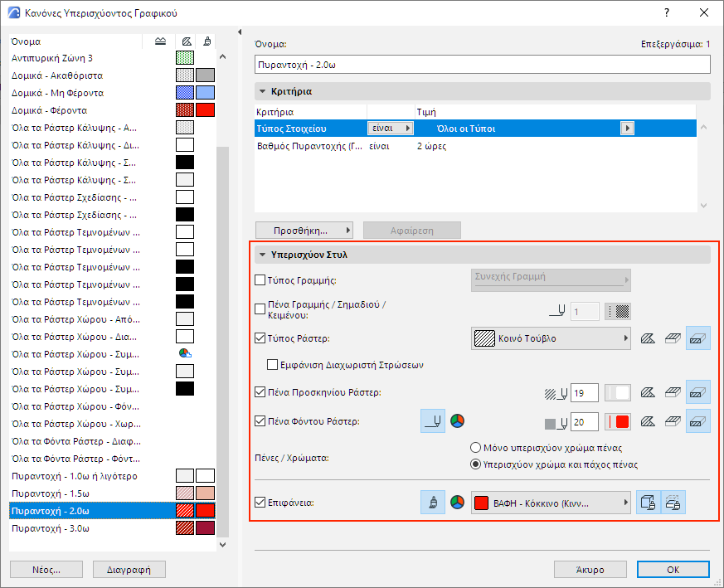Viewport: 724px width, 588px height.
Task: Open the είναι operator dropdown for Τύπος Στοιχείου
Action: click(391, 129)
